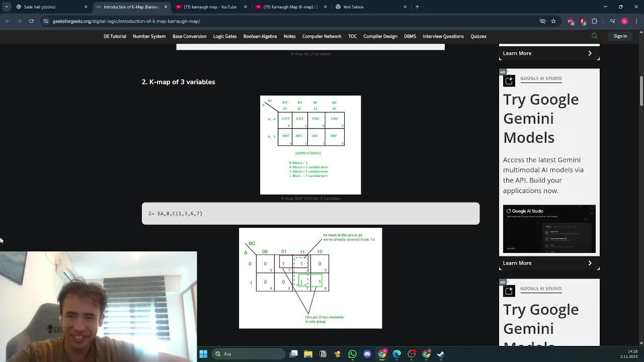Switch to the Karnaugh Map (K-map) YouTube tab
Screen dimensions: 644x362
pyautogui.click(x=291, y=7)
